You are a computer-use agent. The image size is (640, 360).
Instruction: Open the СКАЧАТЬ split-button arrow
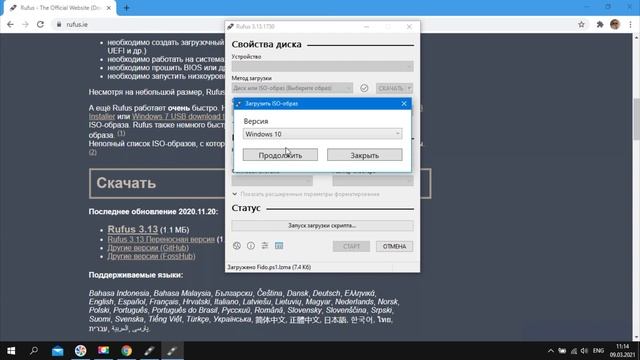(409, 88)
